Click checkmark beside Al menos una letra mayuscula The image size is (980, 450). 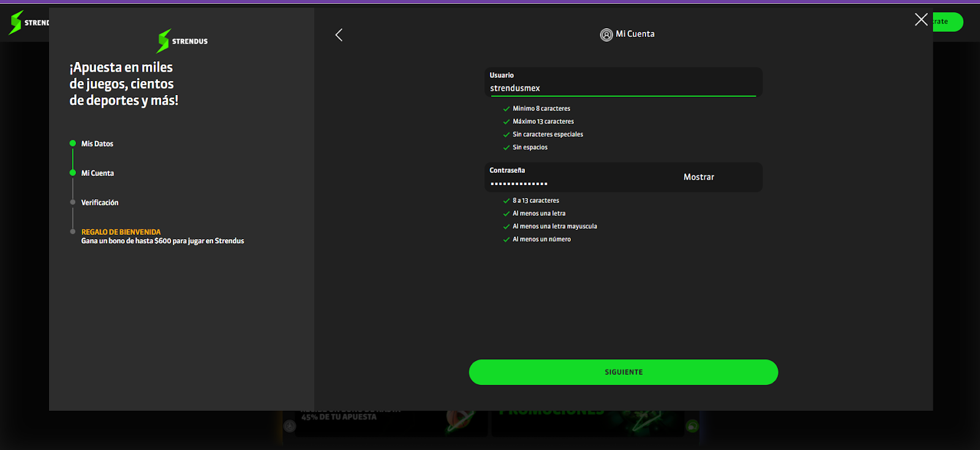click(507, 227)
